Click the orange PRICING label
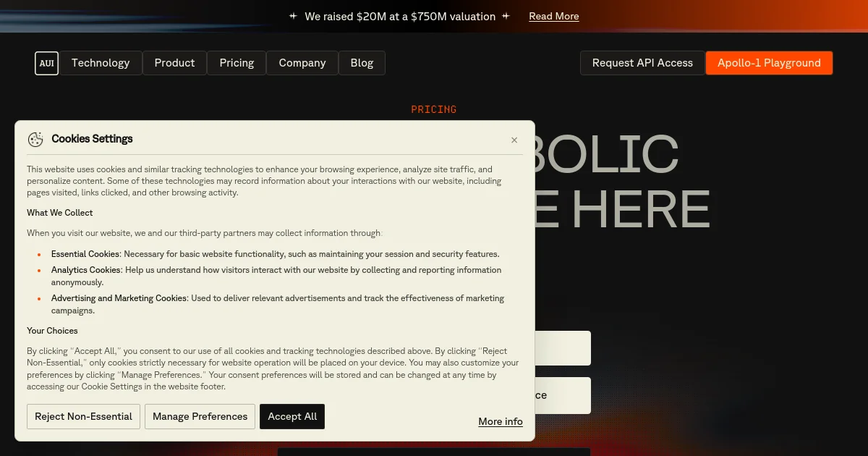Viewport: 868px width, 456px height. coord(434,109)
